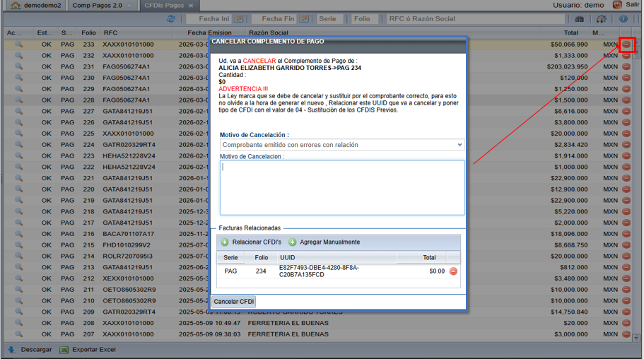This screenshot has width=644, height=359.
Task: Close the CFDIs Pagos tab
Action: [191, 6]
